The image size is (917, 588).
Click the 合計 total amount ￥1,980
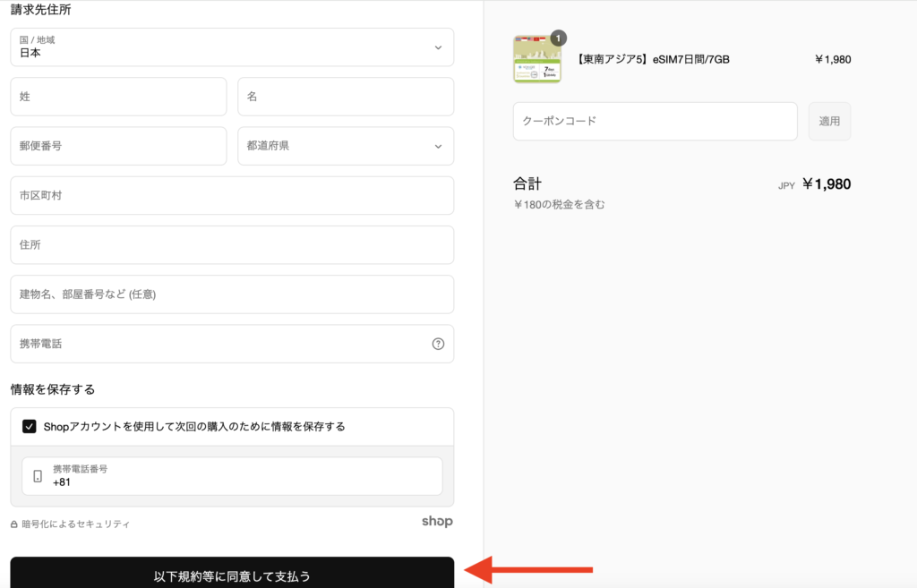coord(827,184)
